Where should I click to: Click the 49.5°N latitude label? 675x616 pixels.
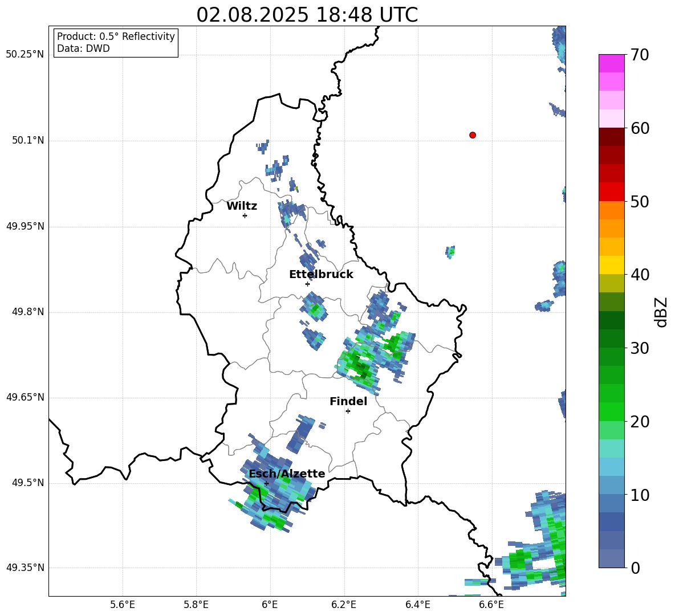pyautogui.click(x=28, y=483)
